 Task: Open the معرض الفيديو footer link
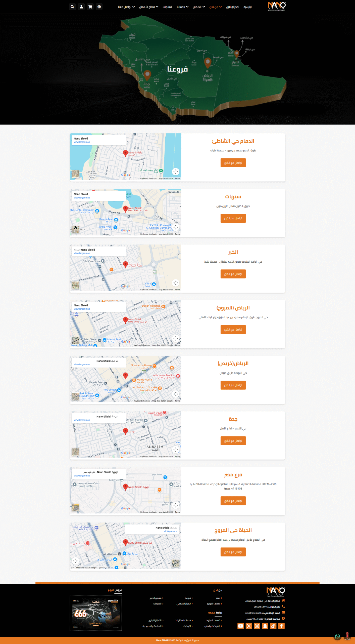click(215, 603)
